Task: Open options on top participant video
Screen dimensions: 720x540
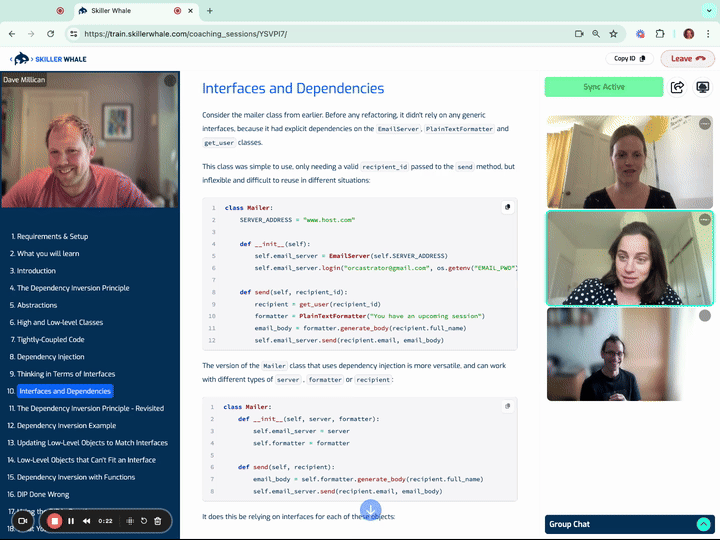Action: coord(704,124)
